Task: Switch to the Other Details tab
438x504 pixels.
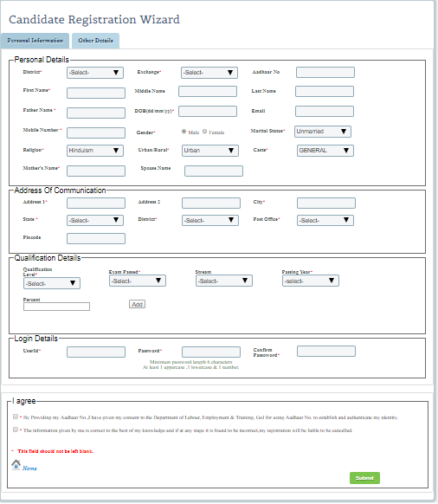Action: tap(95, 41)
